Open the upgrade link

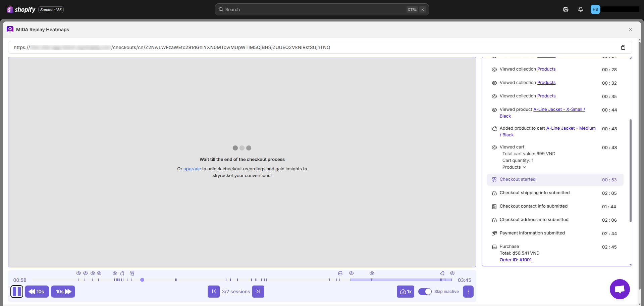[192, 169]
